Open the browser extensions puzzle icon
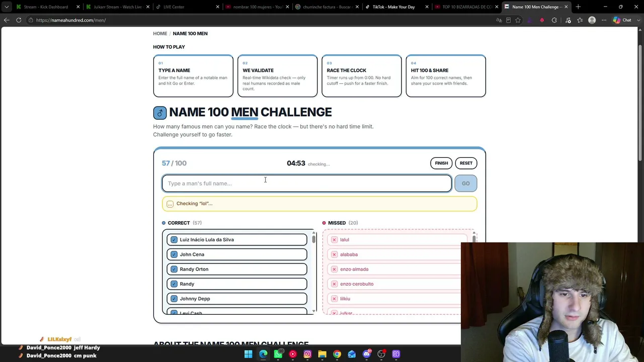Image resolution: width=644 pixels, height=362 pixels. 554,20
